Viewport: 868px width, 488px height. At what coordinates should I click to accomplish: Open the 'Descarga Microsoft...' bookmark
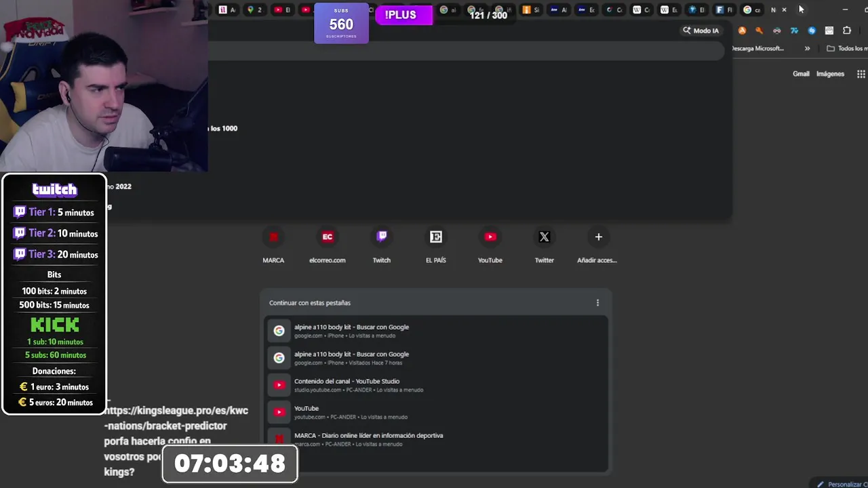pos(758,48)
